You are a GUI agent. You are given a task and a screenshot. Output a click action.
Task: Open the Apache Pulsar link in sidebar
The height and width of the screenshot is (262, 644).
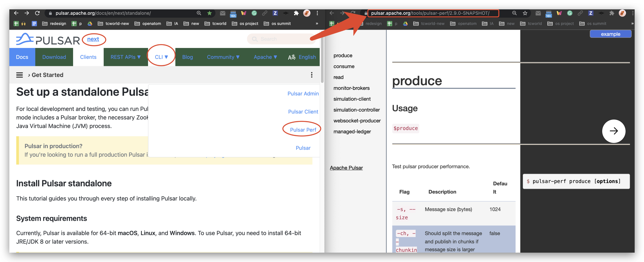click(x=346, y=167)
